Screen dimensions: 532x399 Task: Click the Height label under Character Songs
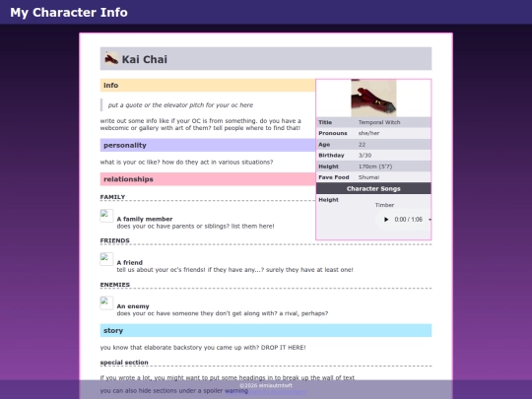click(x=328, y=200)
